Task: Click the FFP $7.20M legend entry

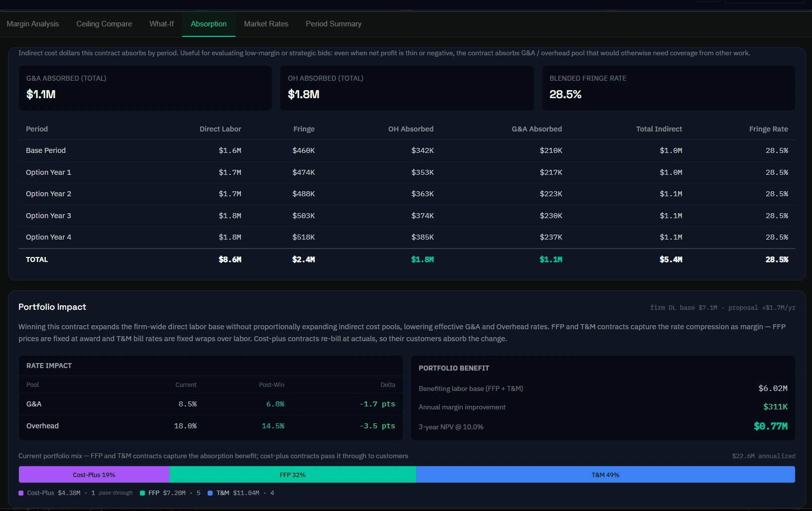Action: 170,493
